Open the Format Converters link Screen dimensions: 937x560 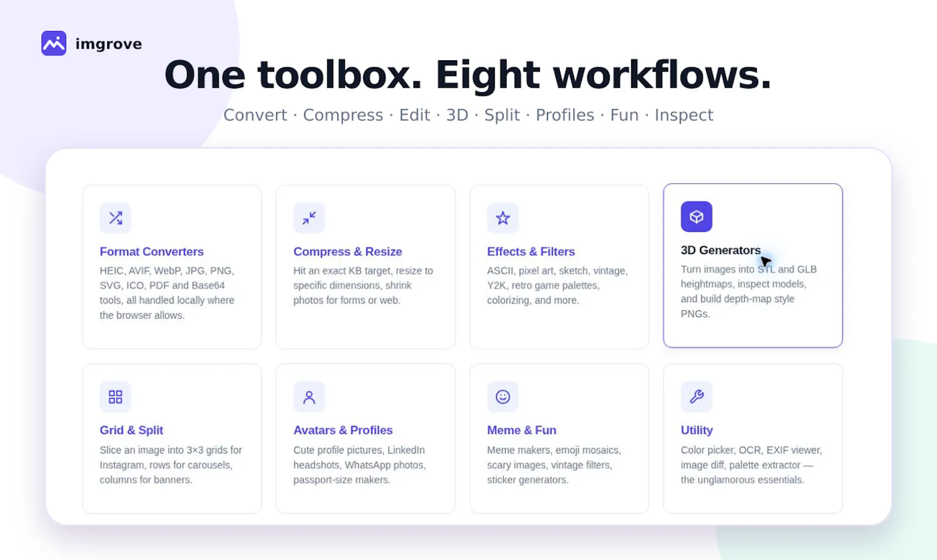pos(152,252)
